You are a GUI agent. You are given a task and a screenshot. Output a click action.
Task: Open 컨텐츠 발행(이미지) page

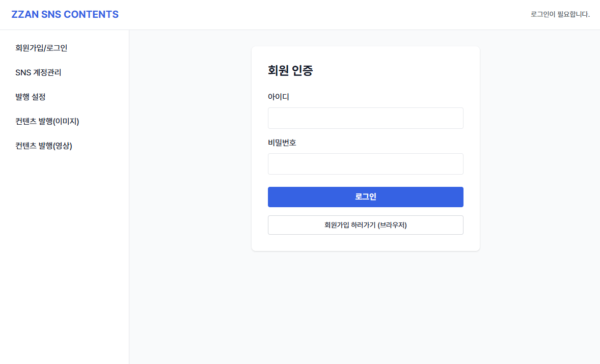coord(47,122)
